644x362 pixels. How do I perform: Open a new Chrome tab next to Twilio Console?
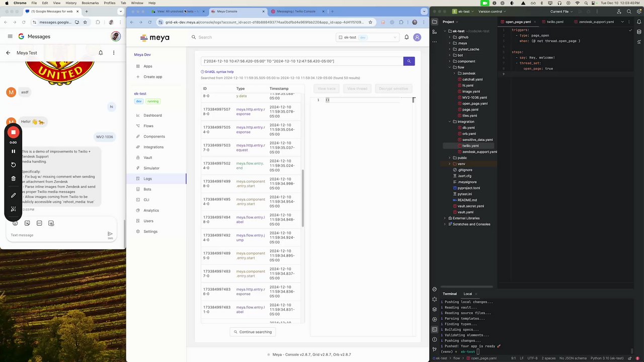click(x=332, y=11)
